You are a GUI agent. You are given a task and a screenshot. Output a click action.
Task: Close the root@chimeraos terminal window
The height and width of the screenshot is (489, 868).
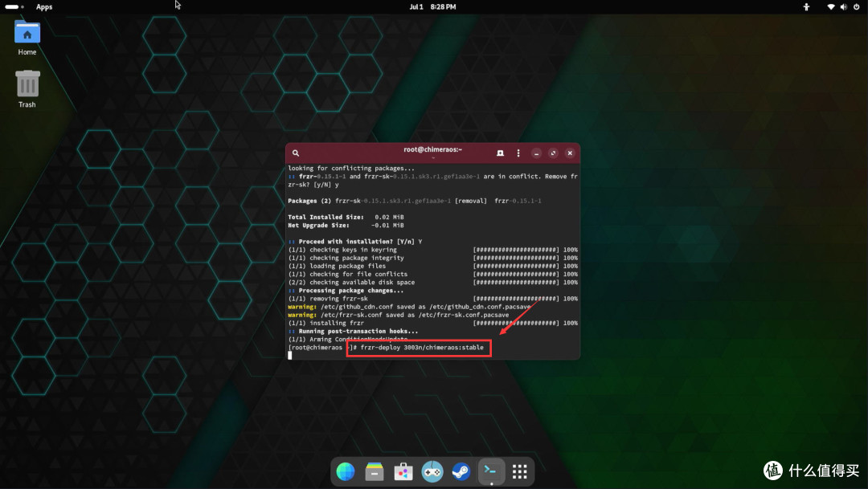pyautogui.click(x=570, y=153)
